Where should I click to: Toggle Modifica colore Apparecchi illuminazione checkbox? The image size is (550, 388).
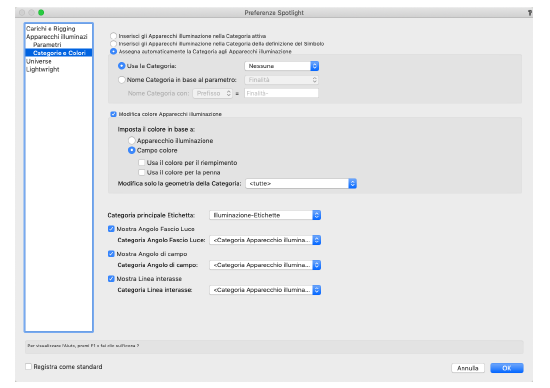click(x=113, y=114)
